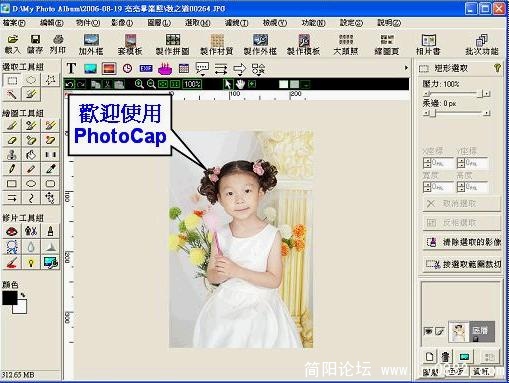
Task: Click the new layer page icon
Action: 429,357
